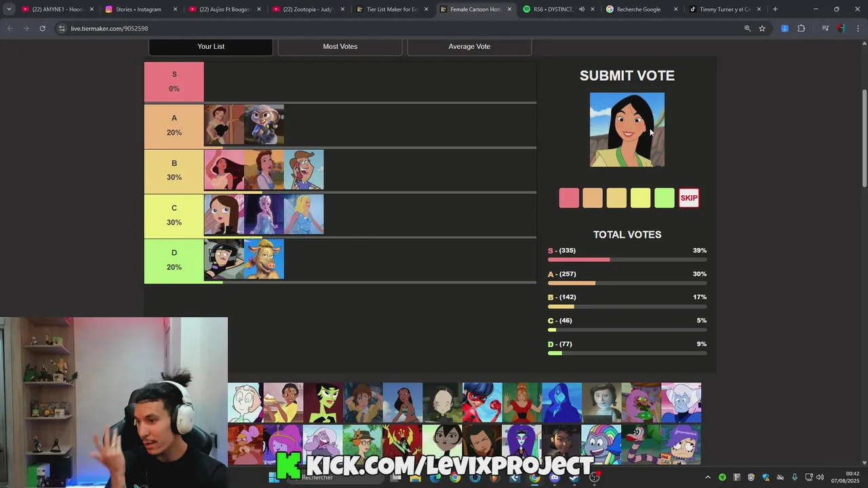This screenshot has width=868, height=488.
Task: Open File Explorer from the taskbar
Action: coord(415,477)
